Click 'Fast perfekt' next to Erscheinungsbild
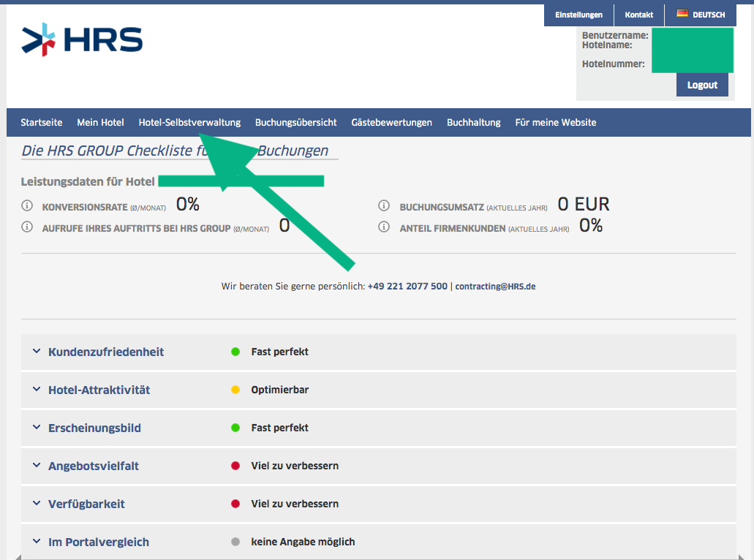Screen dimensions: 754x560 279,428
